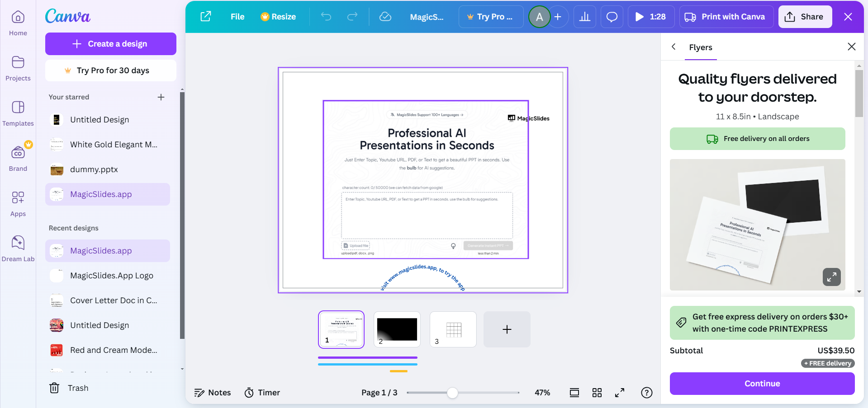Image resolution: width=868 pixels, height=408 pixels.
Task: Click the user avatar A
Action: click(x=539, y=17)
